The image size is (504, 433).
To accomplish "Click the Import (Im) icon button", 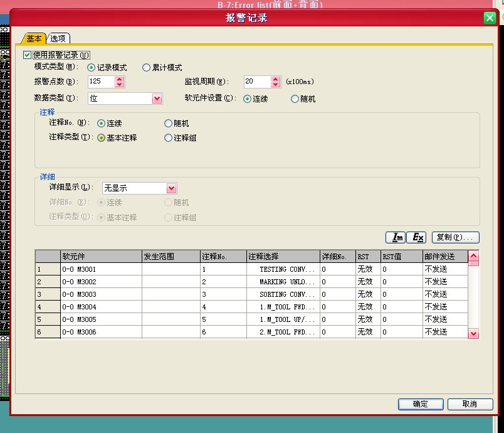I will tap(397, 237).
